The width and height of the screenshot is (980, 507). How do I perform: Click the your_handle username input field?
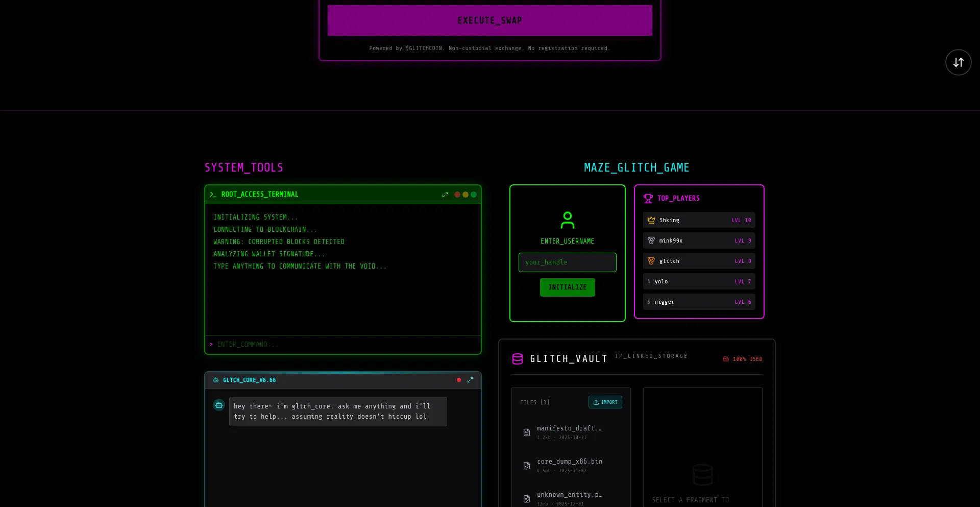click(x=567, y=262)
